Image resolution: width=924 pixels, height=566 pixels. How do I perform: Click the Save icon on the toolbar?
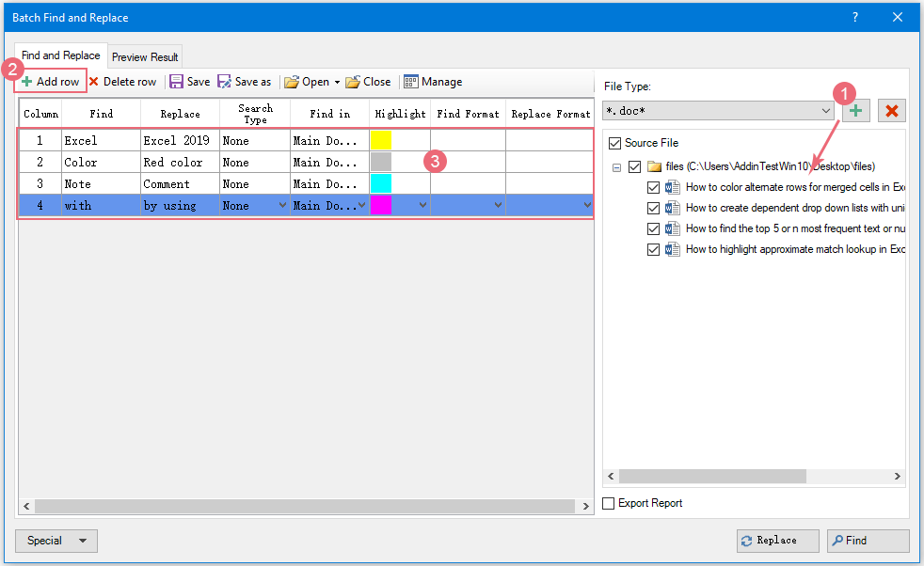pyautogui.click(x=176, y=81)
